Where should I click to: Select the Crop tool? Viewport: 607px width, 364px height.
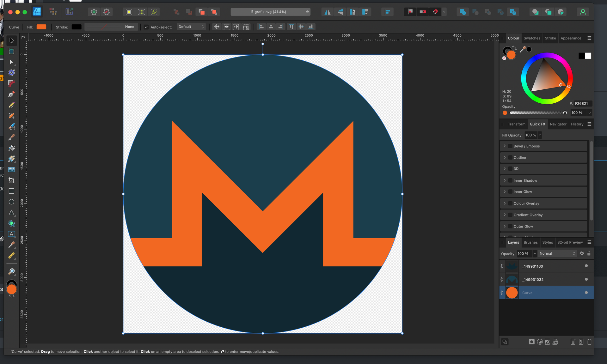pos(11,180)
